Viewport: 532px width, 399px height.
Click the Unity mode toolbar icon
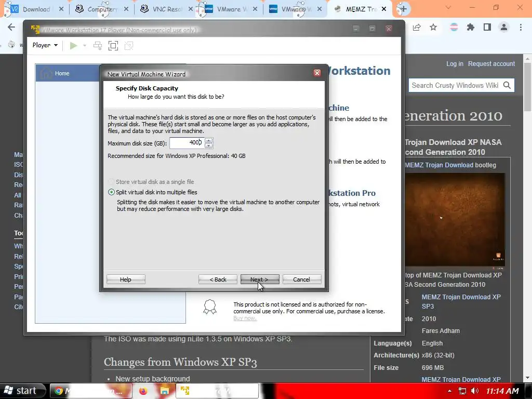[x=129, y=46]
